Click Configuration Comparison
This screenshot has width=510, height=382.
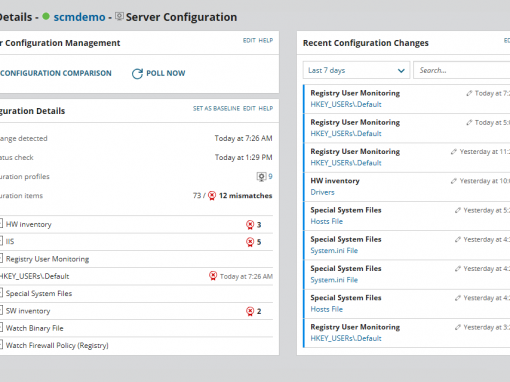point(56,73)
